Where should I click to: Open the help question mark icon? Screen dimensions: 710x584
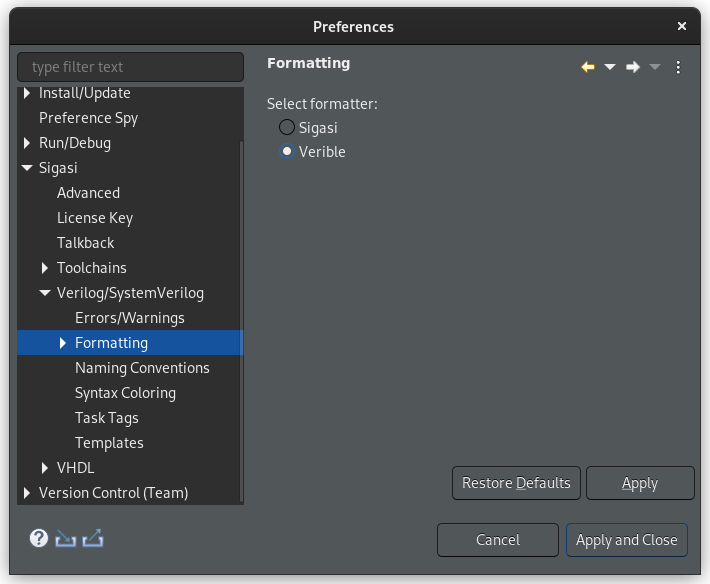point(39,538)
